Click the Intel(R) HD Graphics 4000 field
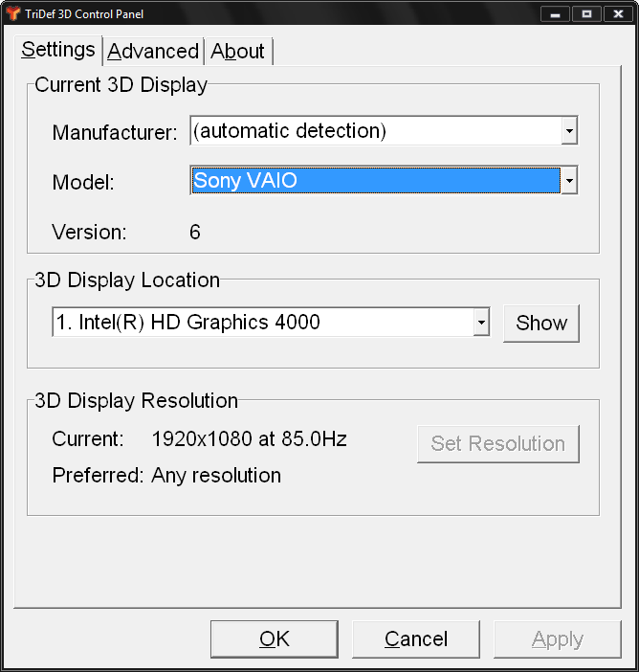This screenshot has width=639, height=672. [x=262, y=323]
